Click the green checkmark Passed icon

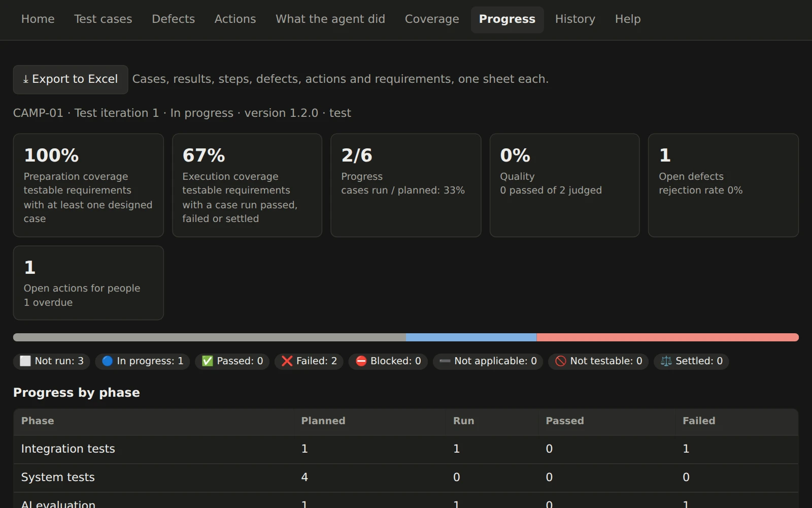[207, 361]
